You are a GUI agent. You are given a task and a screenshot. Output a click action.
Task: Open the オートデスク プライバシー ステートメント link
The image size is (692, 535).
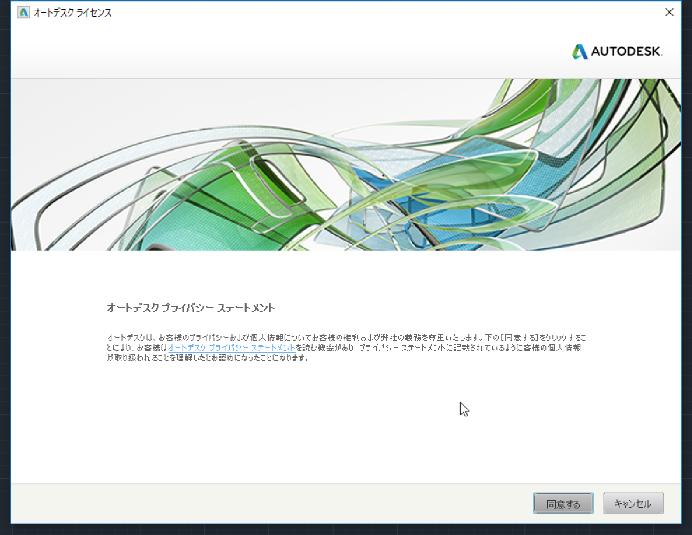pyautogui.click(x=232, y=348)
